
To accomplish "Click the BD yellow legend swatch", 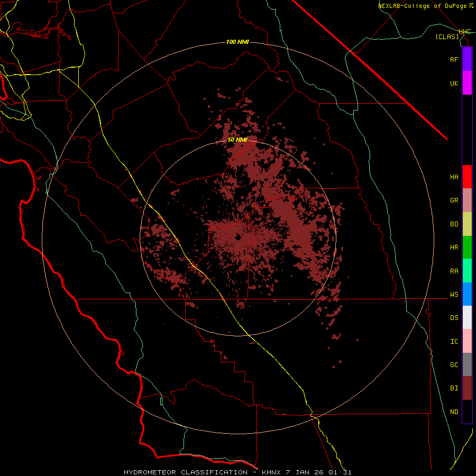I will [x=467, y=224].
